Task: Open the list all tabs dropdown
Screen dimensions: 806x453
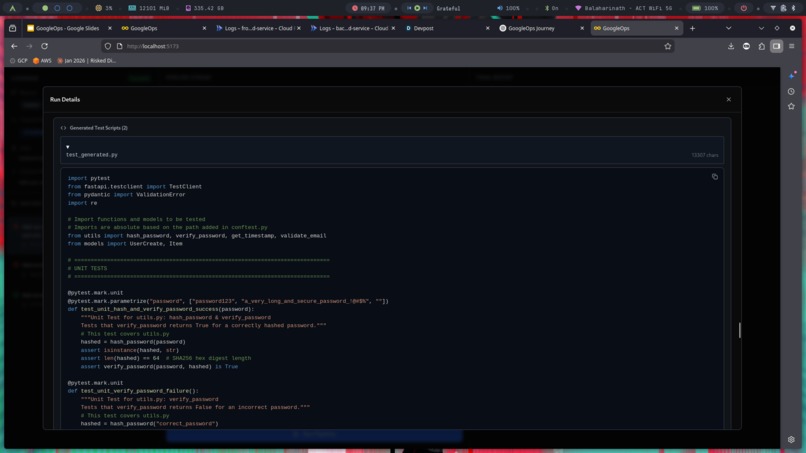Action: click(728, 28)
